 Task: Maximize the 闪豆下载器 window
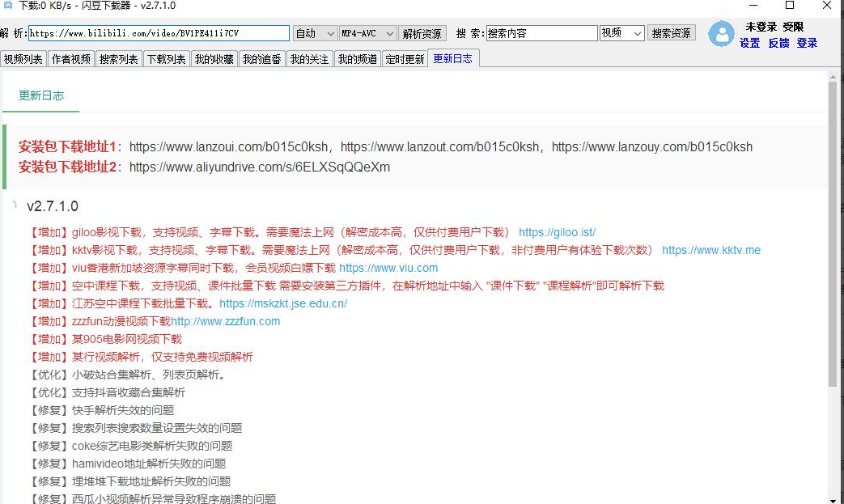point(790,6)
